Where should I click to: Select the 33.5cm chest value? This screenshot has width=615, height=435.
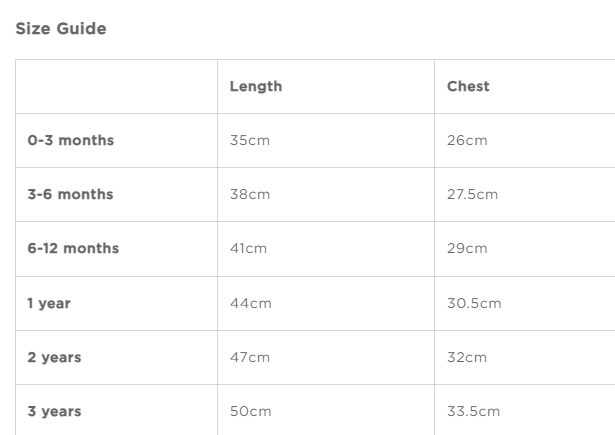coord(473,411)
